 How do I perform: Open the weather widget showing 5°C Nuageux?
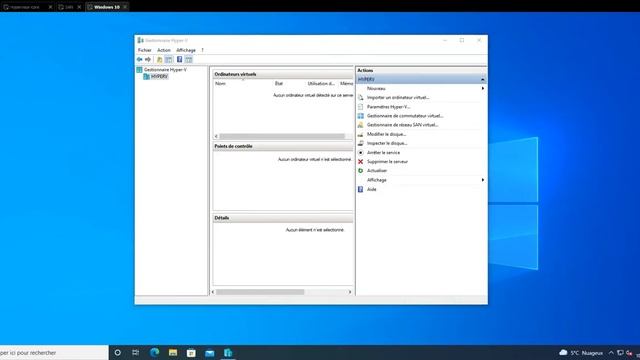click(581, 353)
